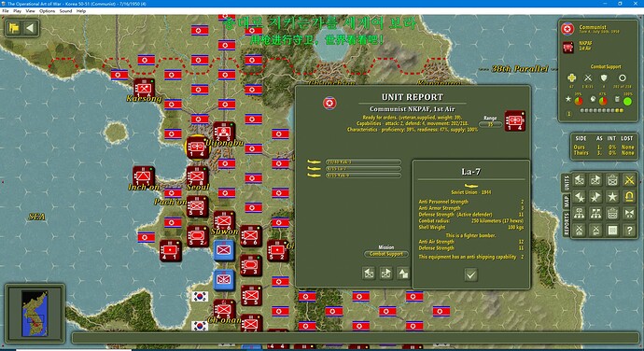Switch to the REPORTS side tab

coord(567,224)
